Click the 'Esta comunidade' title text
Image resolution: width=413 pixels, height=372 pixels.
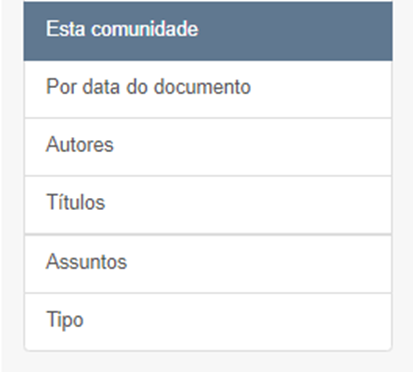tap(122, 29)
